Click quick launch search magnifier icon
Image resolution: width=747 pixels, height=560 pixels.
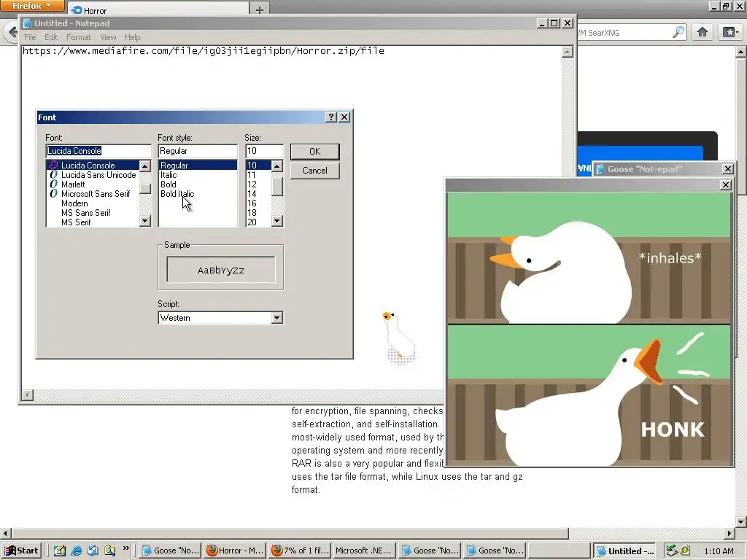click(x=110, y=551)
